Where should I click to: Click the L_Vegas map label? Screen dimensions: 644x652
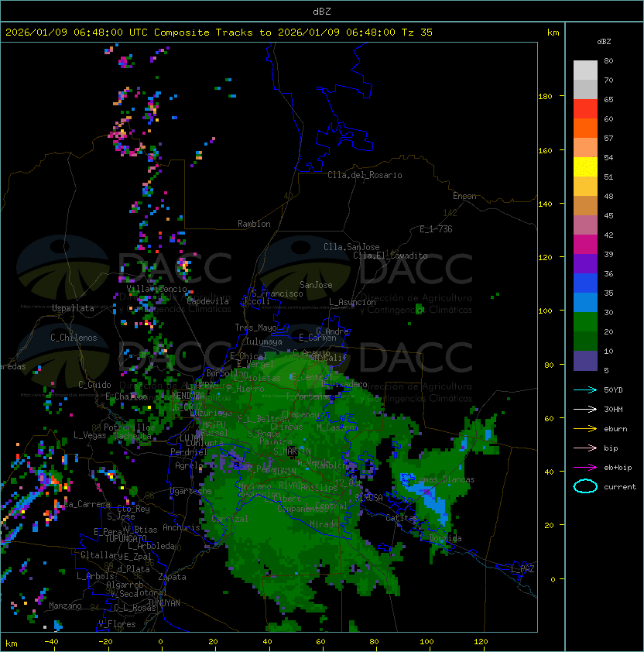tap(90, 435)
